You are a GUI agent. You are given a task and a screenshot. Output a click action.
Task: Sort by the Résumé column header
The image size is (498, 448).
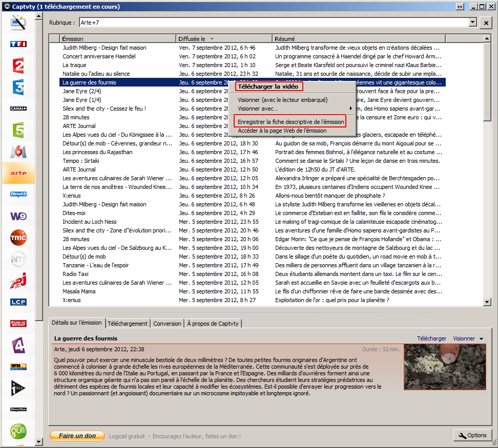(359, 39)
